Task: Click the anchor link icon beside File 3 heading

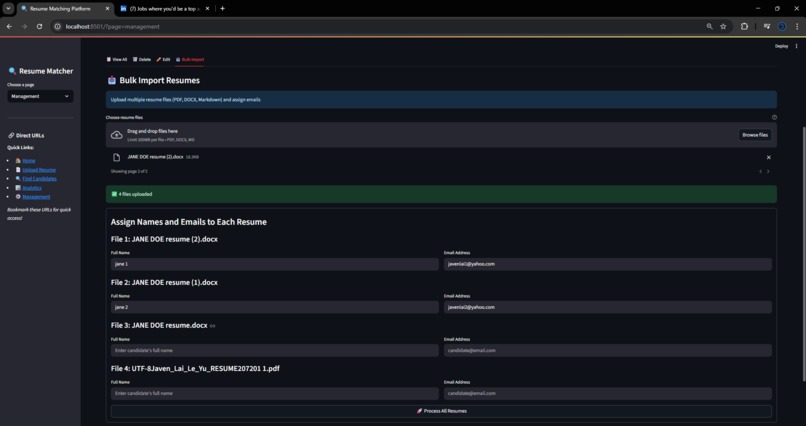Action: (213, 326)
